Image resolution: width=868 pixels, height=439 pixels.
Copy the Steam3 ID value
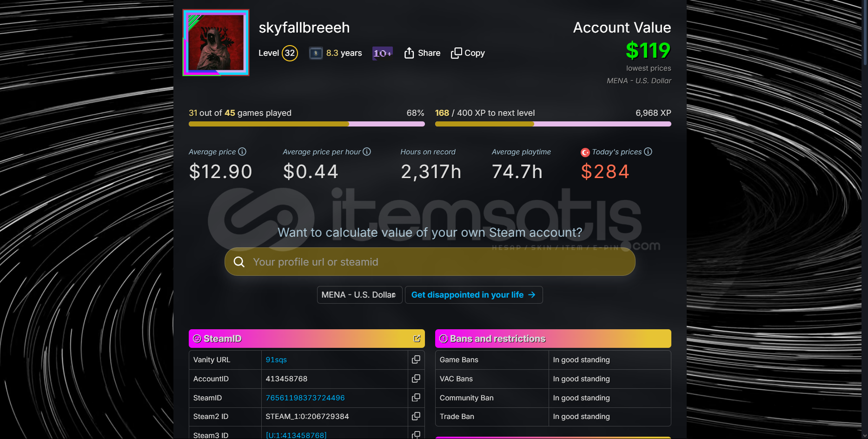416,435
